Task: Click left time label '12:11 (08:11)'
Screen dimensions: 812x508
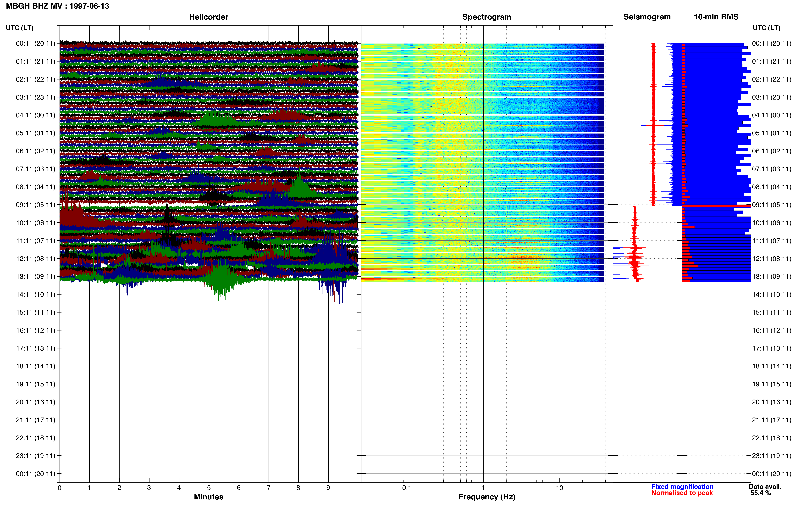Action: [x=36, y=259]
